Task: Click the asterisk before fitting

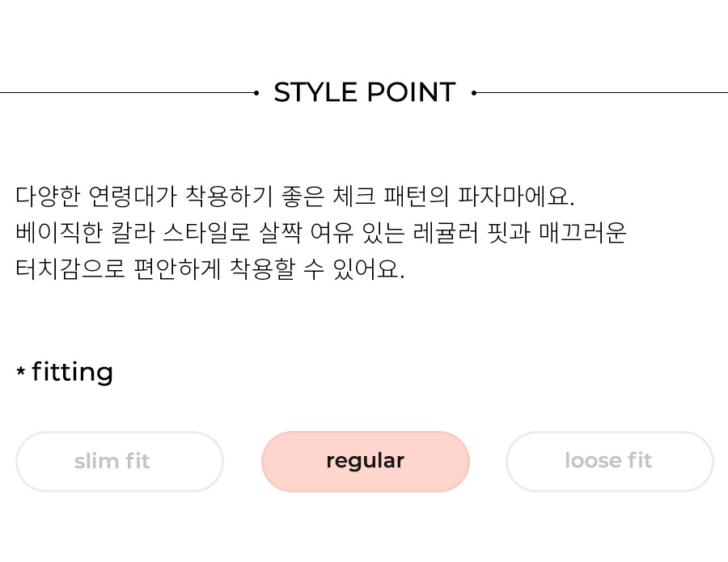Action: 20,371
